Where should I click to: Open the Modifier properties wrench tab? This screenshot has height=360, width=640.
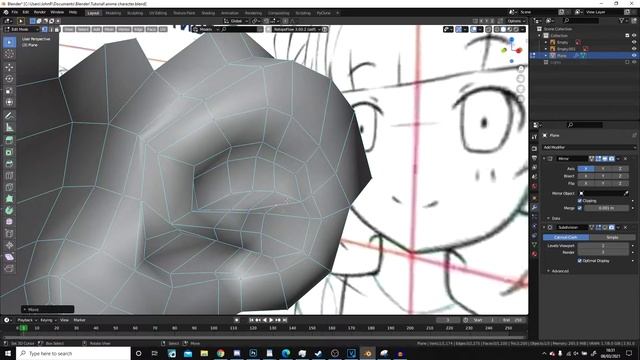coord(534,207)
